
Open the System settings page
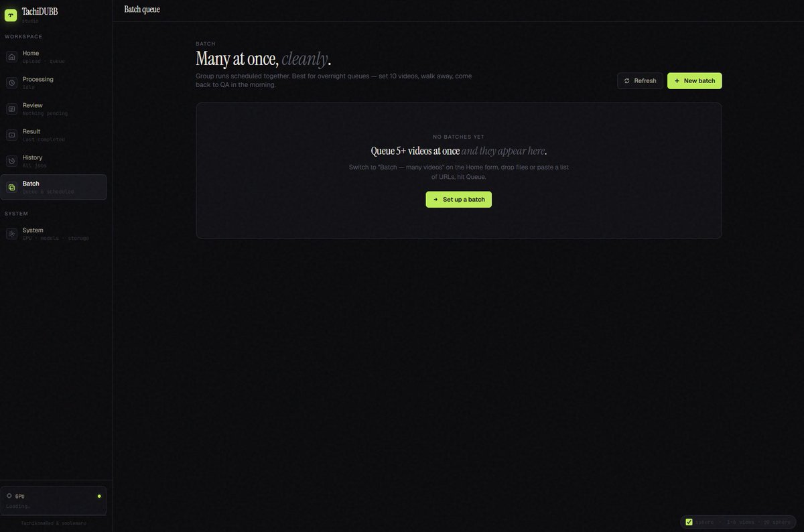point(54,234)
